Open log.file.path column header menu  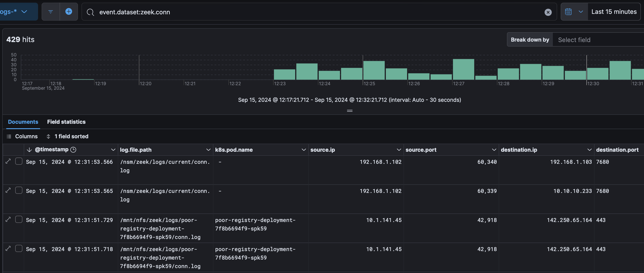coord(208,150)
